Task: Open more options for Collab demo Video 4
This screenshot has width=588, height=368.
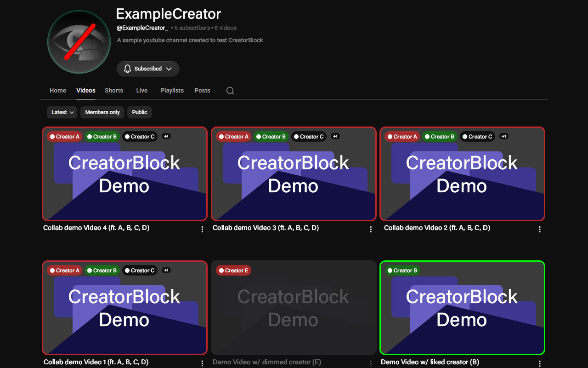Action: (x=202, y=229)
